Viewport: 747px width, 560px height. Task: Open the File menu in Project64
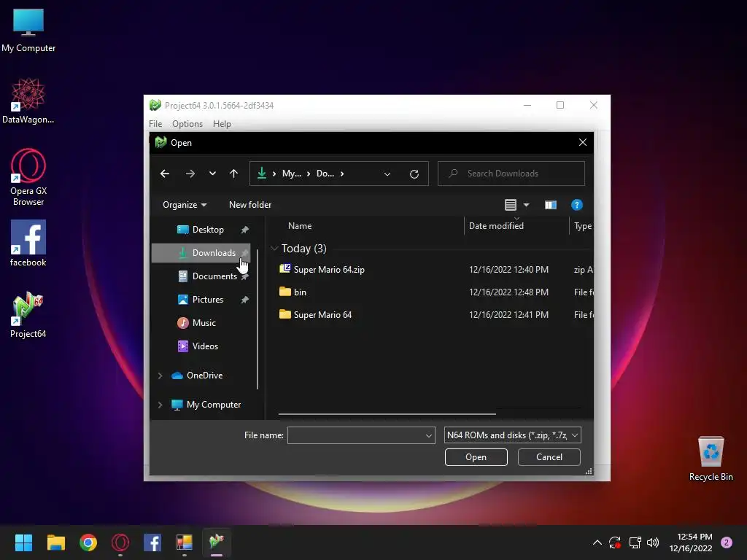pyautogui.click(x=155, y=124)
